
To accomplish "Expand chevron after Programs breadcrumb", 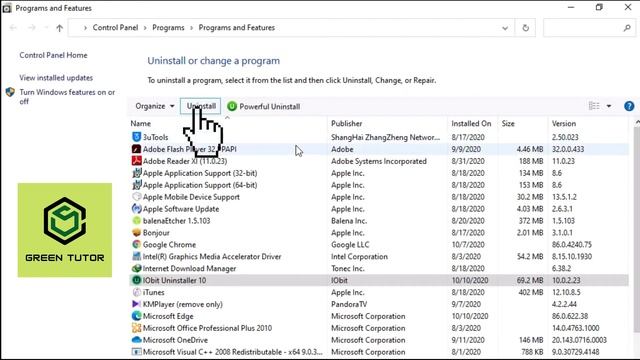I will point(191,28).
